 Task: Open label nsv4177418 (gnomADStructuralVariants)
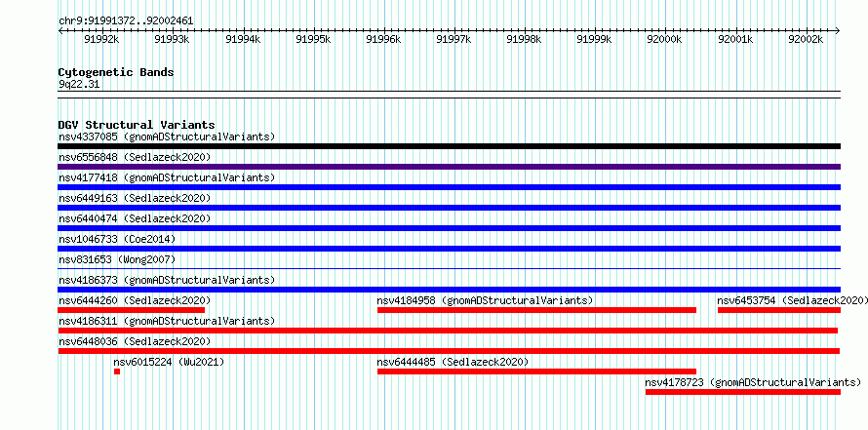pos(167,177)
